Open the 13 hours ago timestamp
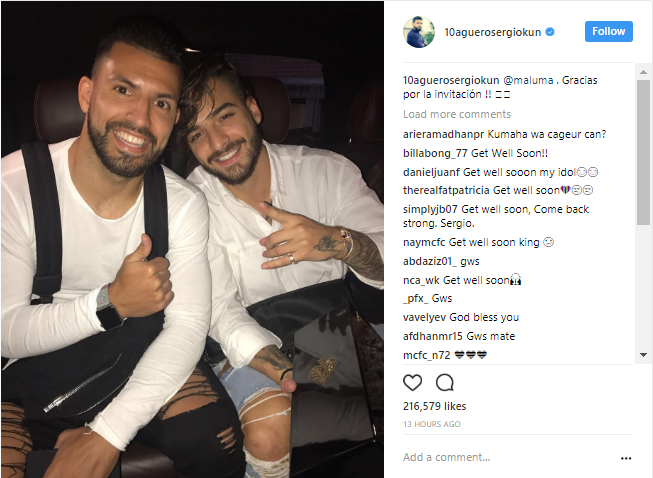This screenshot has height=478, width=653. (x=431, y=424)
